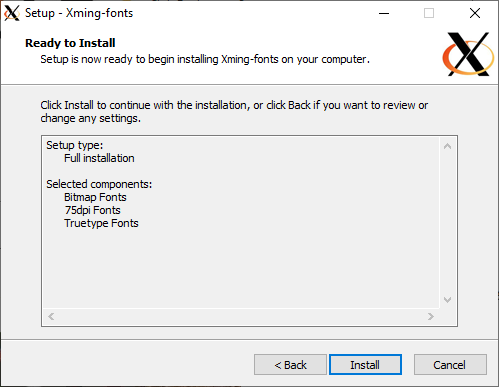Click the disabled maximize button
The image size is (499, 387).
[429, 13]
